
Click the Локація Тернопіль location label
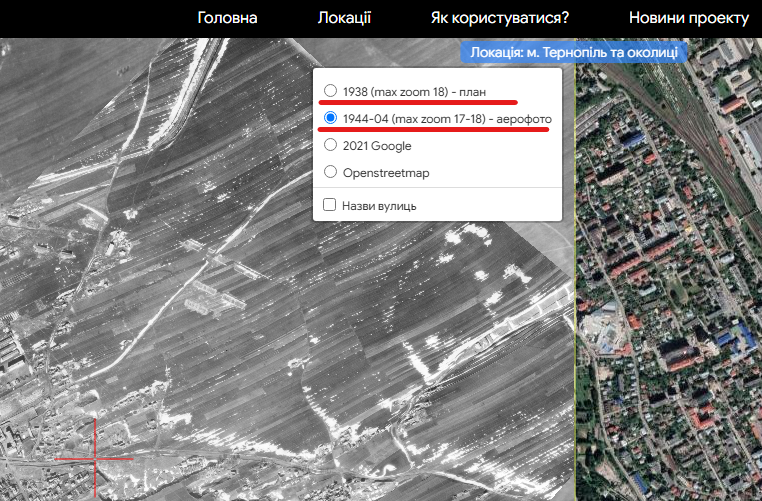click(x=574, y=52)
